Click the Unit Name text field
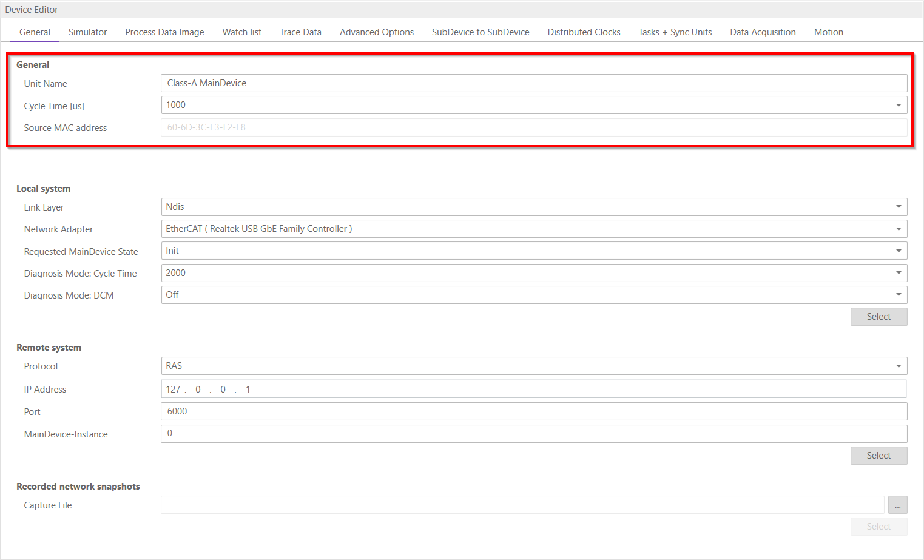 tap(534, 83)
